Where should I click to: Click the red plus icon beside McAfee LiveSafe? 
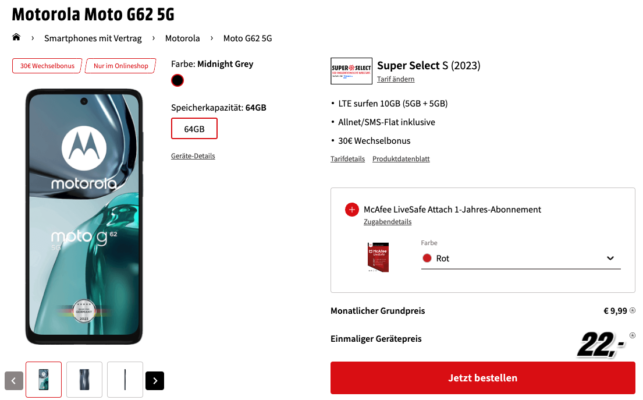(x=351, y=210)
